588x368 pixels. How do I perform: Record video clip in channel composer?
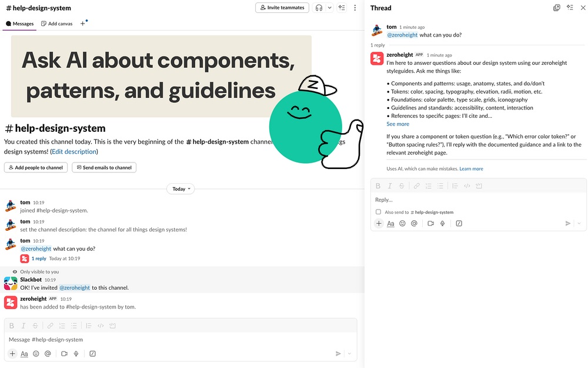coord(64,354)
